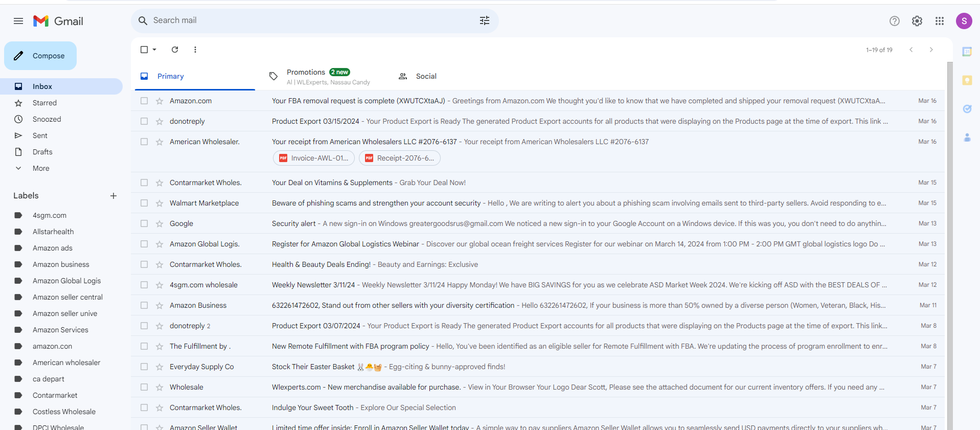Viewport: 980px width, 430px height.
Task: Open the 'Weekly Newsletter 3/11/24' email
Action: (538, 285)
